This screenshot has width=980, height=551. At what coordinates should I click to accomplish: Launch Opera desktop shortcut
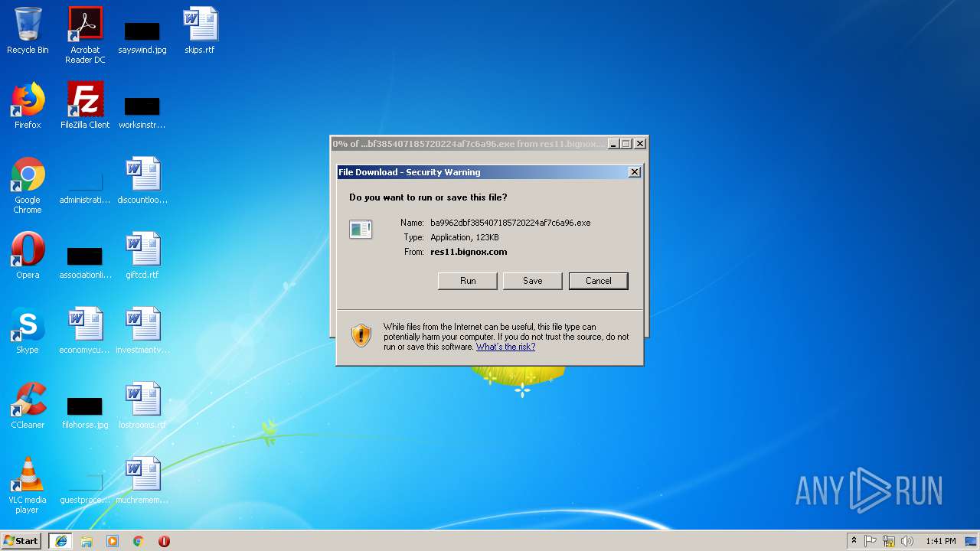click(28, 256)
